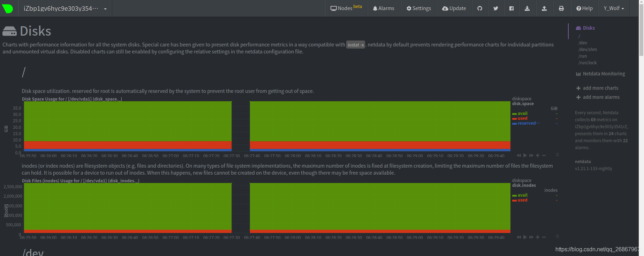Pan disk.space chart right with forward icon
644x256 pixels.
tap(531, 155)
